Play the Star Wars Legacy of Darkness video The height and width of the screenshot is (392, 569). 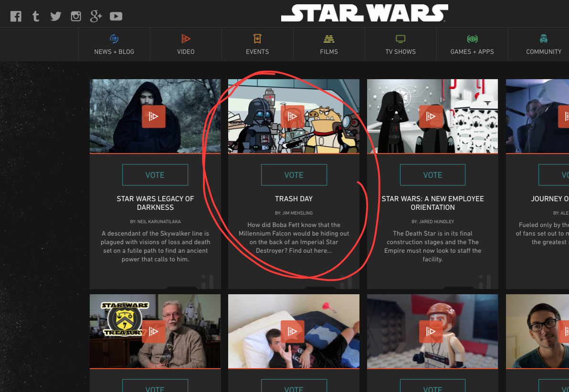pyautogui.click(x=154, y=116)
